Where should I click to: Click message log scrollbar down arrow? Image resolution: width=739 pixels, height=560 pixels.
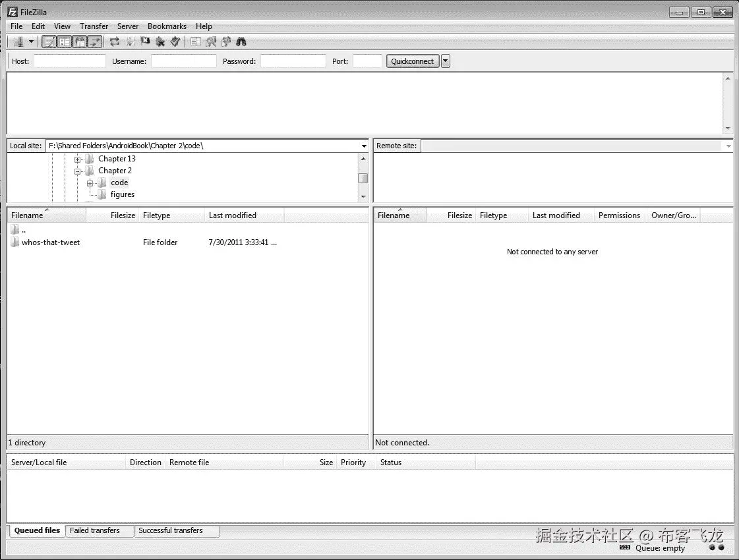(728, 128)
